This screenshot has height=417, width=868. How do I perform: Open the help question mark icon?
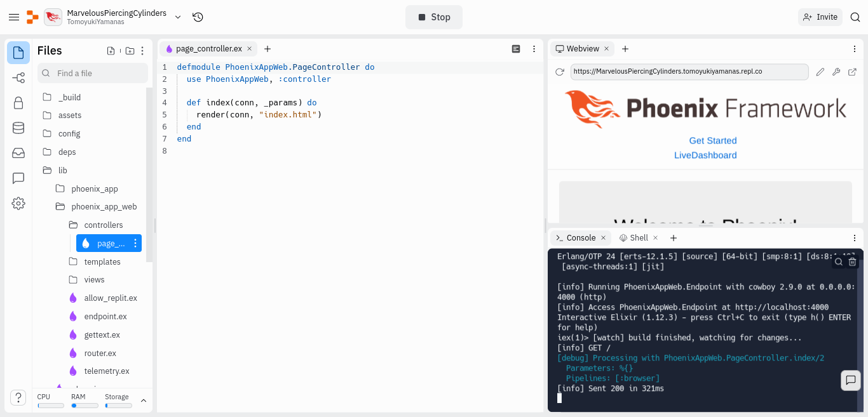(x=18, y=397)
